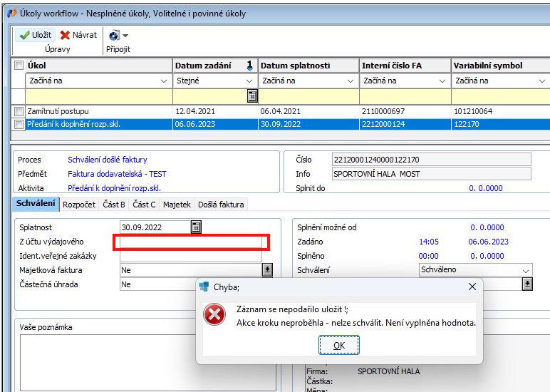Expand the Datum zadání 'Stejné' filter dropdown
This screenshot has height=392, width=550.
249,81
